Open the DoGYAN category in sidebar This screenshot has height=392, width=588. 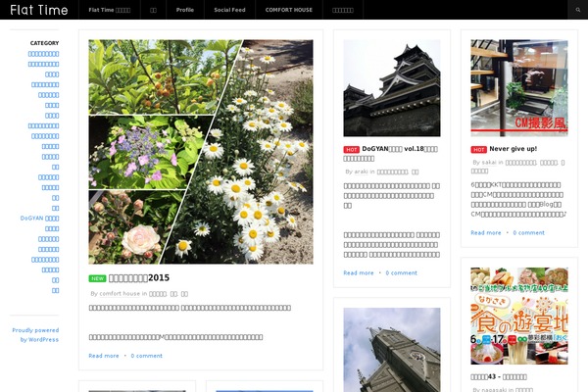[x=39, y=218]
